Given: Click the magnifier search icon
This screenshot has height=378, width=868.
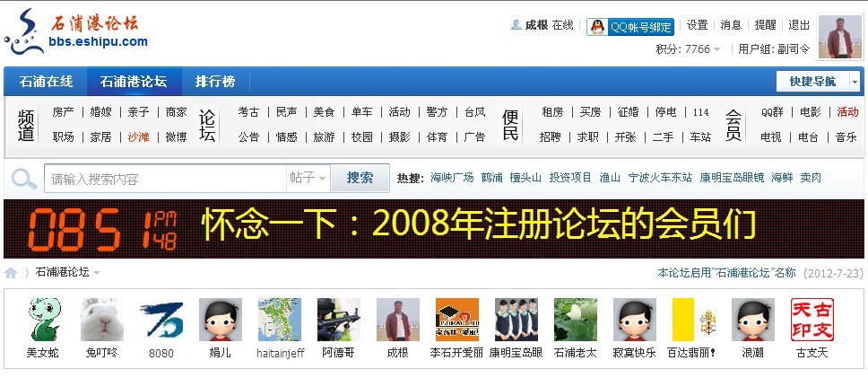Looking at the screenshot, I should 23,179.
